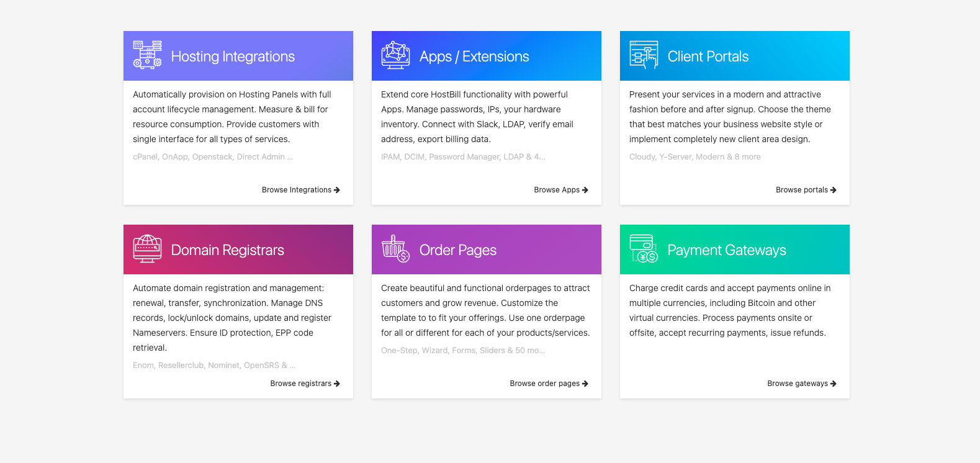Open the Apps / Extensions heading

474,56
